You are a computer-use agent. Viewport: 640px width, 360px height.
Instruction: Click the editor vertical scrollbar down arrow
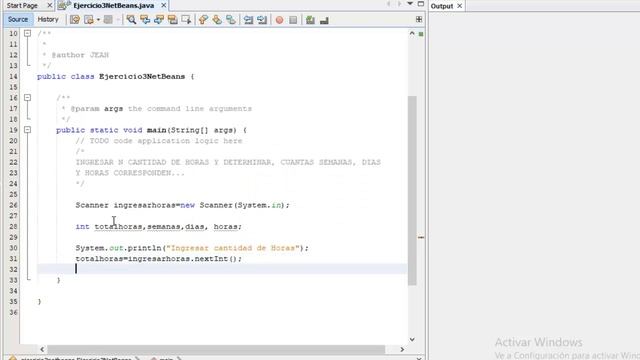point(412,339)
